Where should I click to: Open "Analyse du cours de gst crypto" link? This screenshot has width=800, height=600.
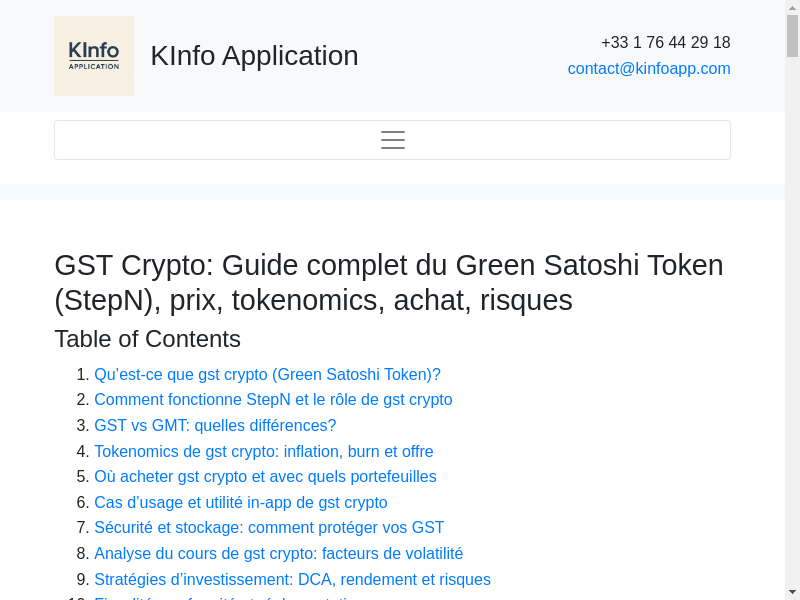click(x=278, y=554)
